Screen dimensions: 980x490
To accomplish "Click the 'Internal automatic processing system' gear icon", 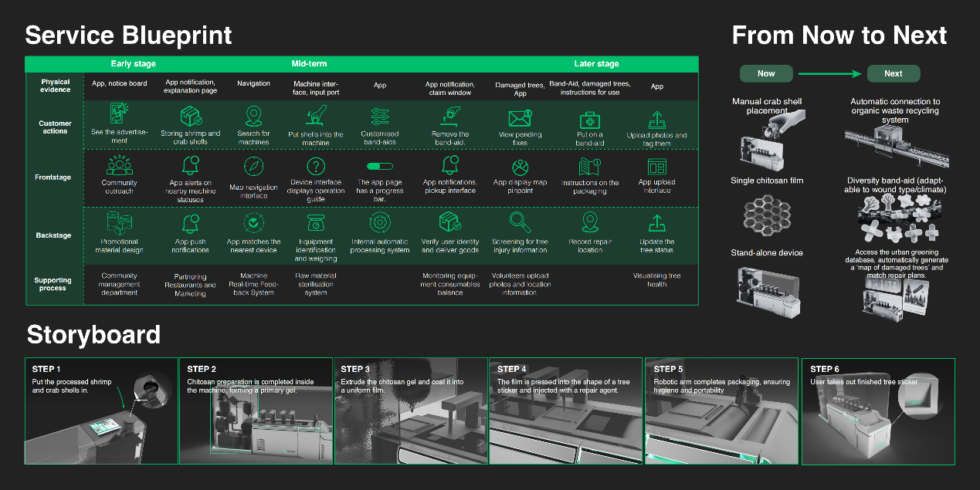I will [x=379, y=223].
